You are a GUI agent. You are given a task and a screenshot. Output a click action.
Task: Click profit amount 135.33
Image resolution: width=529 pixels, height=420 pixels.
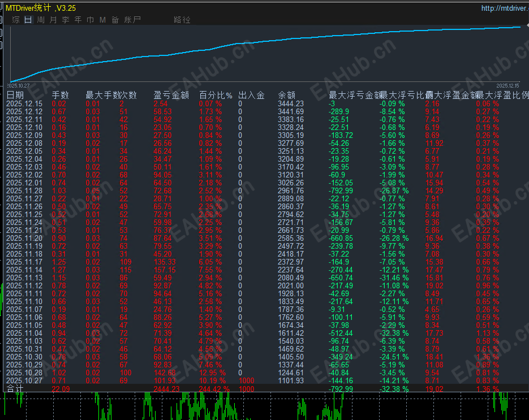click(165, 262)
